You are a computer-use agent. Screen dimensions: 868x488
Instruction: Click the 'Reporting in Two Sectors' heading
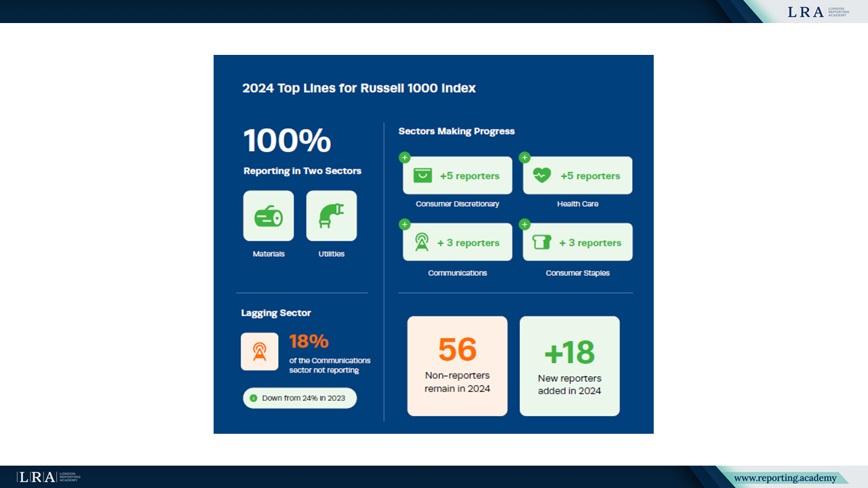click(x=302, y=171)
